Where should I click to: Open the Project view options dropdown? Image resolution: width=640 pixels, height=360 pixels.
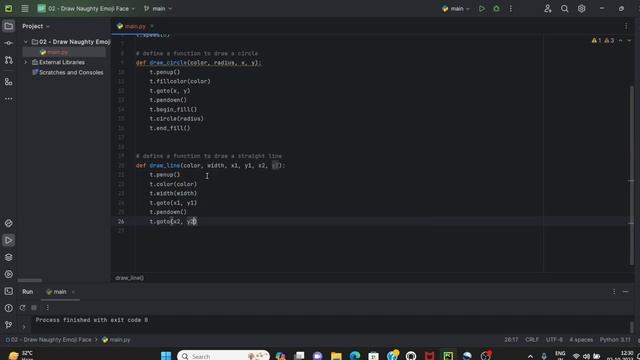point(36,26)
